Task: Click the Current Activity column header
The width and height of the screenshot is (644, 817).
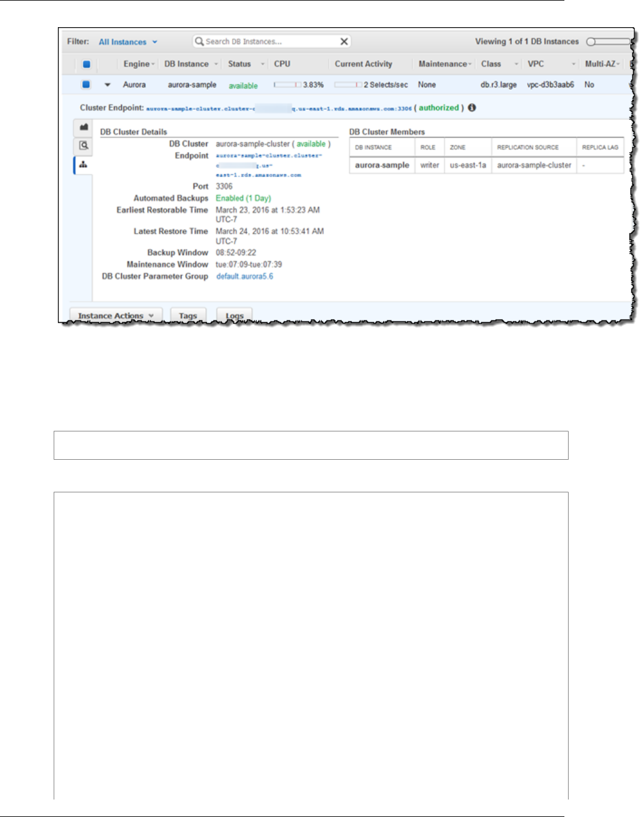Action: [364, 64]
